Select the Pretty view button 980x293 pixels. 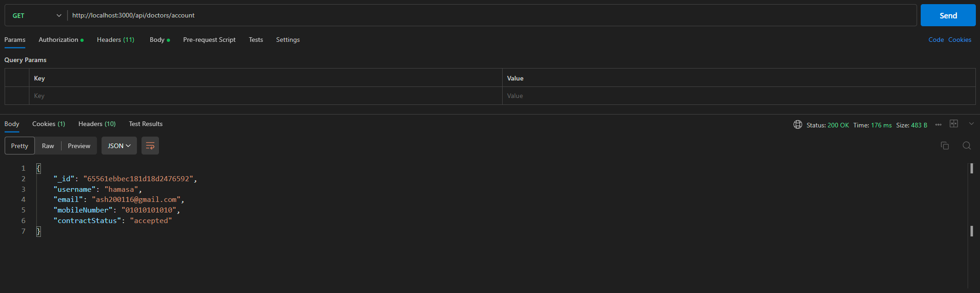click(x=20, y=146)
